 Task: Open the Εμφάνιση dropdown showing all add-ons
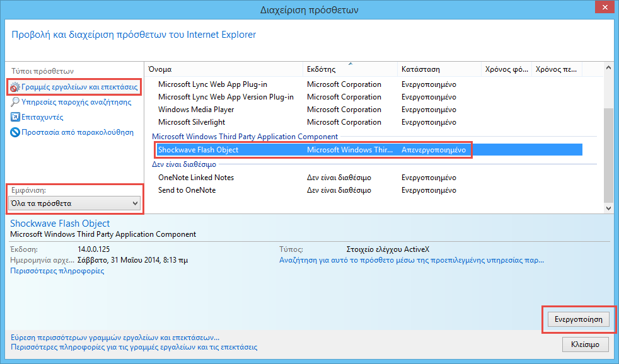click(x=75, y=203)
